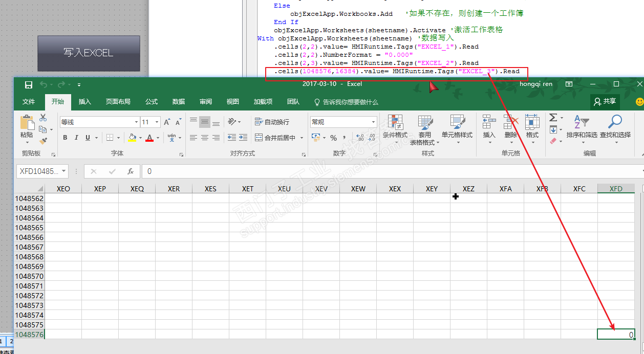Switch to the 页面布局 ribbon tab

[x=118, y=102]
